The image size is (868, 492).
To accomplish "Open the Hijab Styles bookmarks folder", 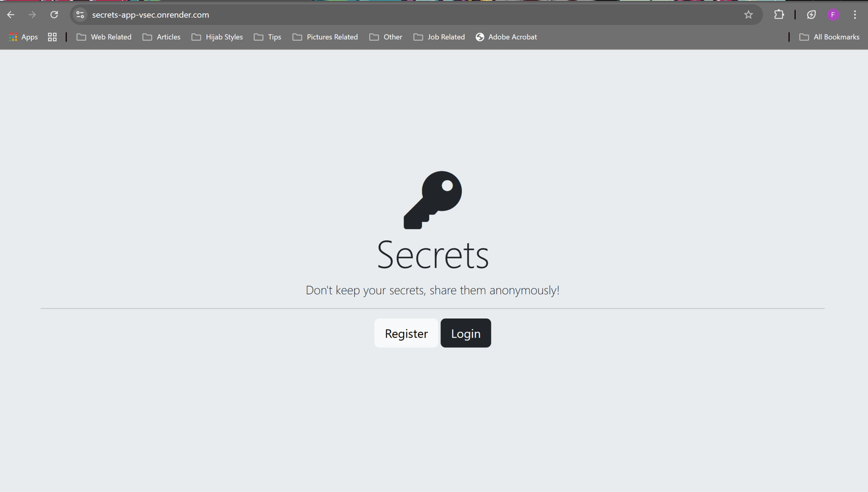I will coord(217,37).
